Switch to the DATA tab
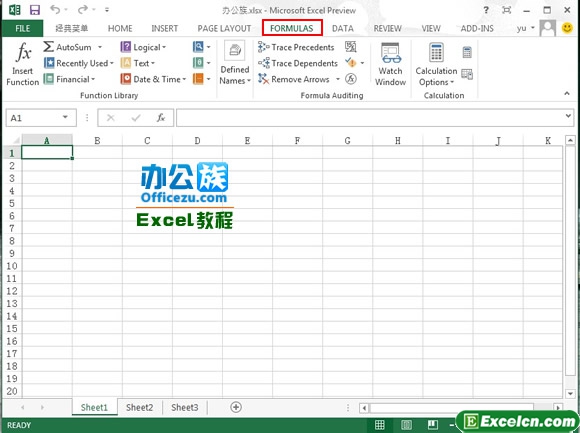 (343, 28)
